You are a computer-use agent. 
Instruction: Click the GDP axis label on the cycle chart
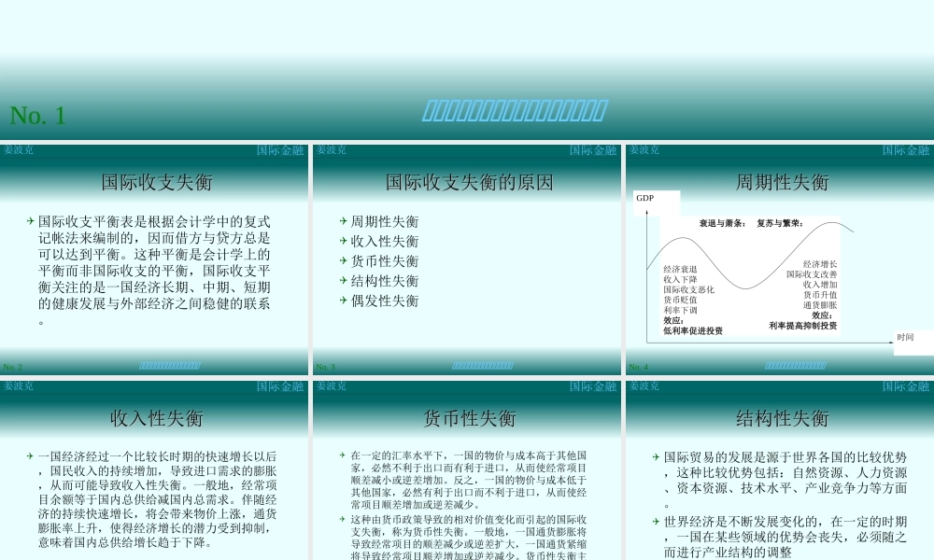[x=644, y=198]
